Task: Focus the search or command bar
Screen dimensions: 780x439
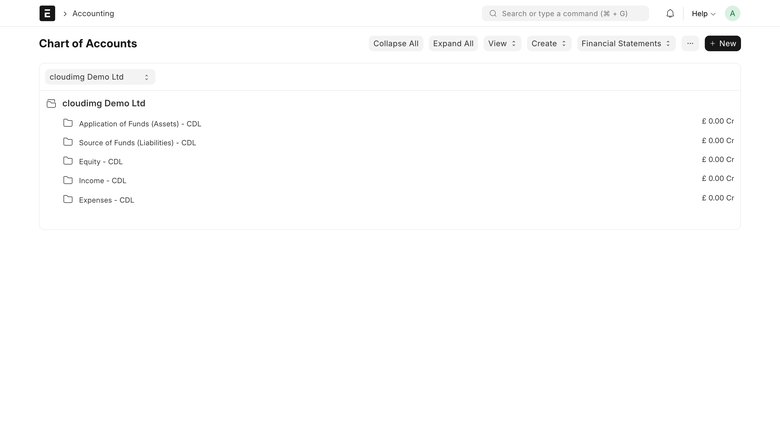Action: [565, 13]
